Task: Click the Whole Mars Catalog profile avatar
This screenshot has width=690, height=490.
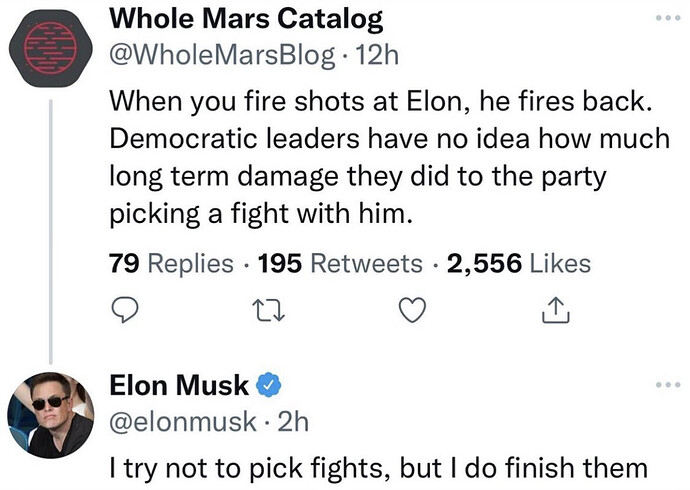Action: click(x=51, y=48)
